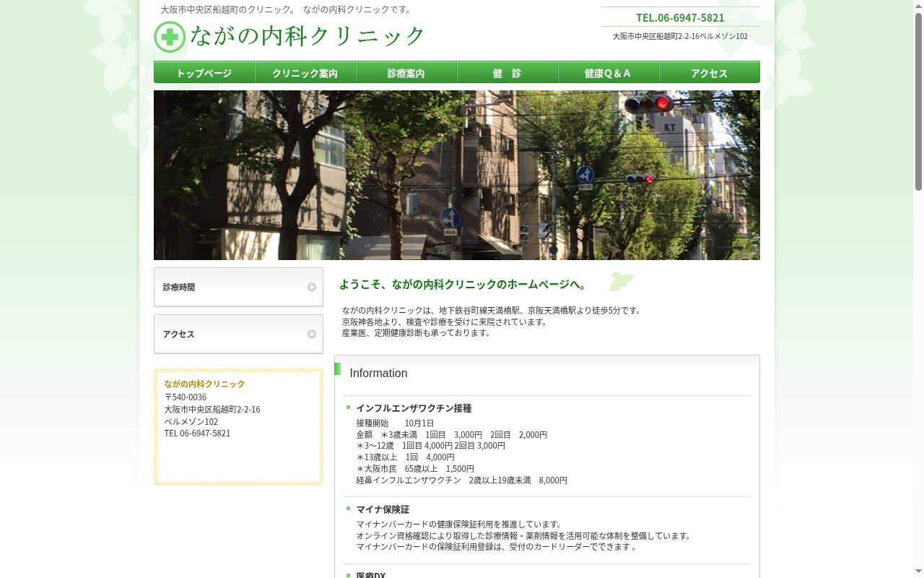Image resolution: width=924 pixels, height=578 pixels.
Task: Select アクセス in top navigation bar
Action: (710, 72)
